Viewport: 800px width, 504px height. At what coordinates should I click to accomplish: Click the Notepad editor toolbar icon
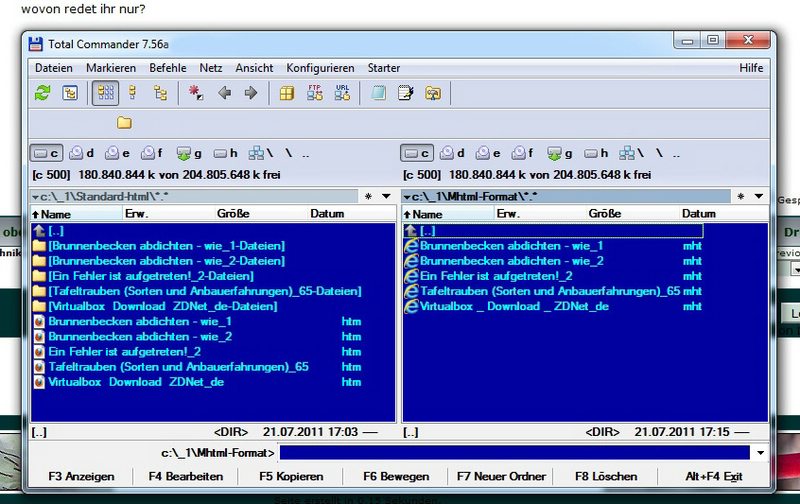pyautogui.click(x=406, y=93)
